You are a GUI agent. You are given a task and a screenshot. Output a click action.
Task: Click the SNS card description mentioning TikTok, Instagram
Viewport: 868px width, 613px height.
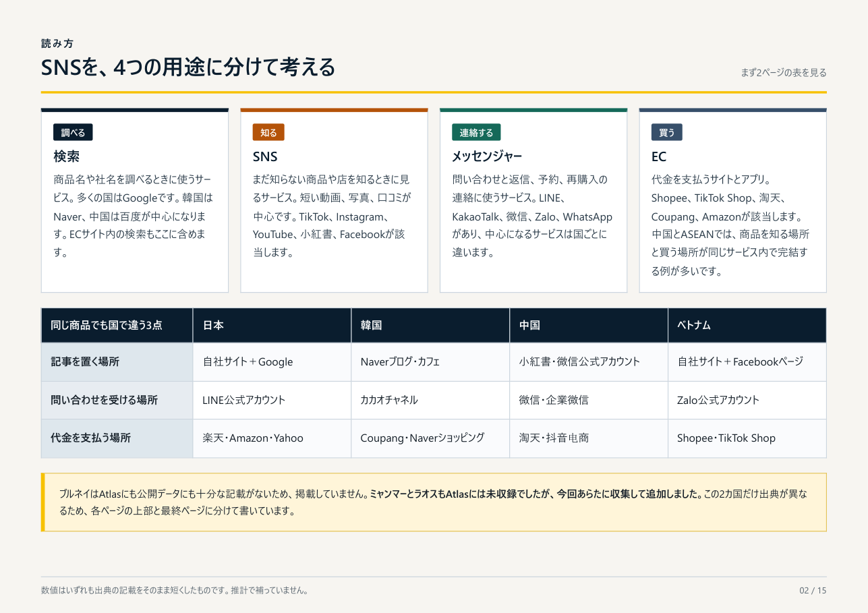click(332, 216)
